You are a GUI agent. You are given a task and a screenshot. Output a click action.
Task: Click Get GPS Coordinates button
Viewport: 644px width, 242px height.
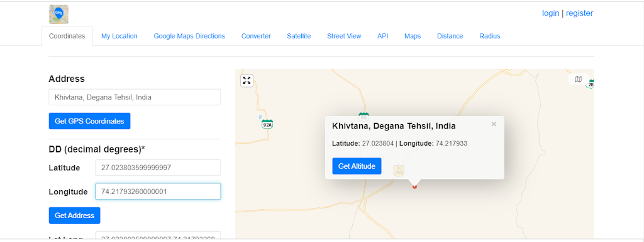[89, 121]
